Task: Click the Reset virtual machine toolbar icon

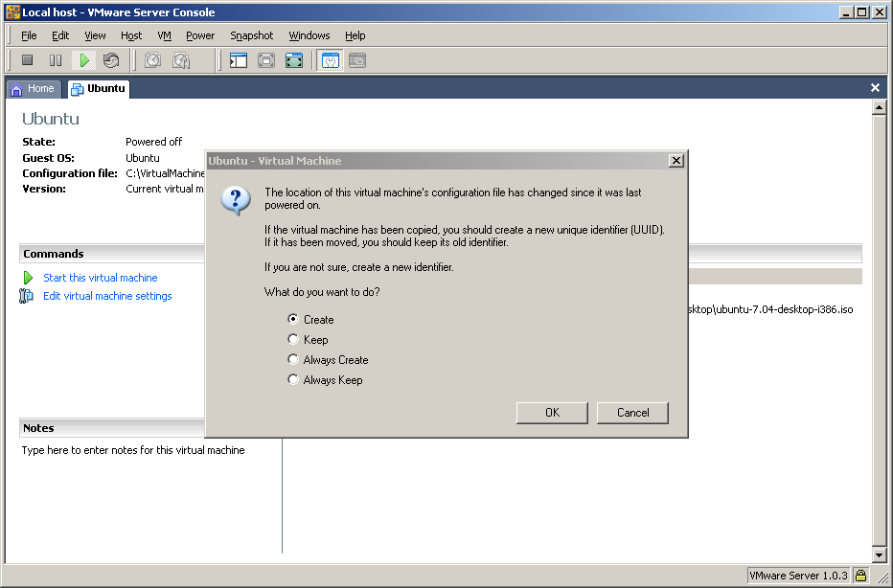Action: 111,60
